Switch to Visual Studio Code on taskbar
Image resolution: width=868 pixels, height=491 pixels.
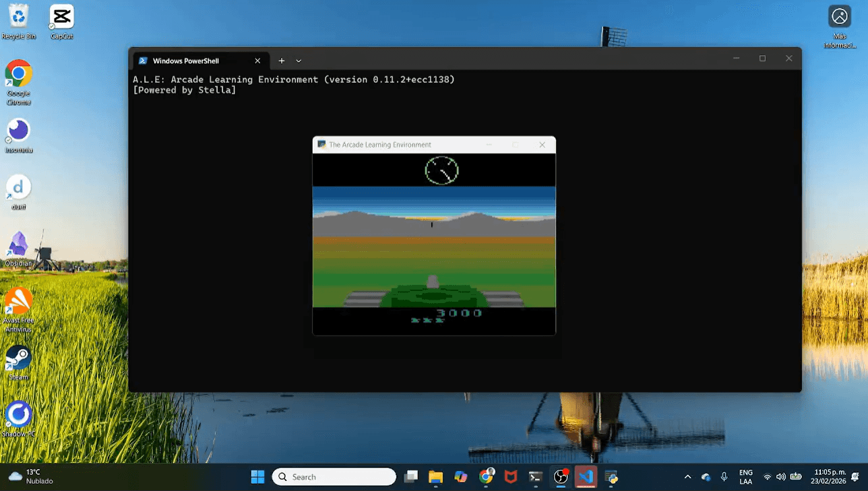(586, 477)
